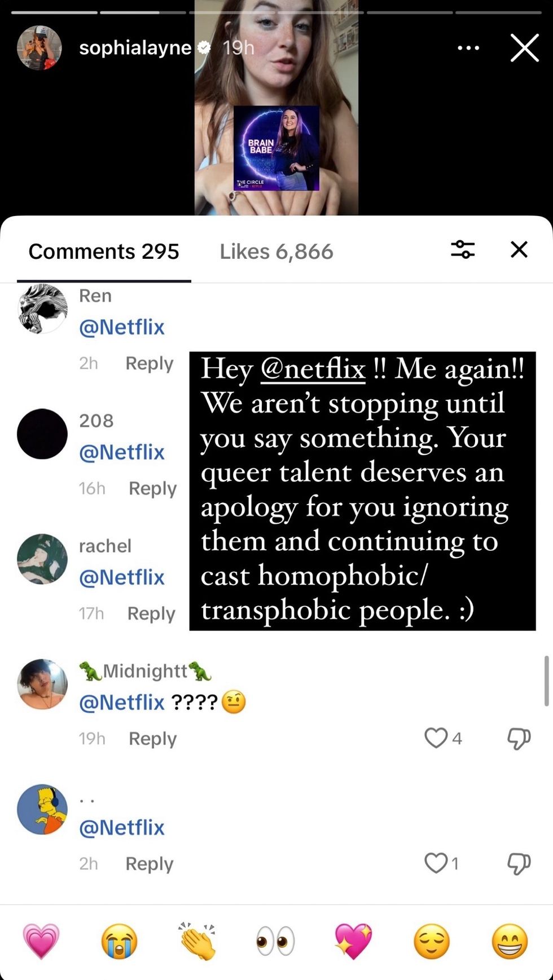Reply to Ren's comment

tap(149, 363)
